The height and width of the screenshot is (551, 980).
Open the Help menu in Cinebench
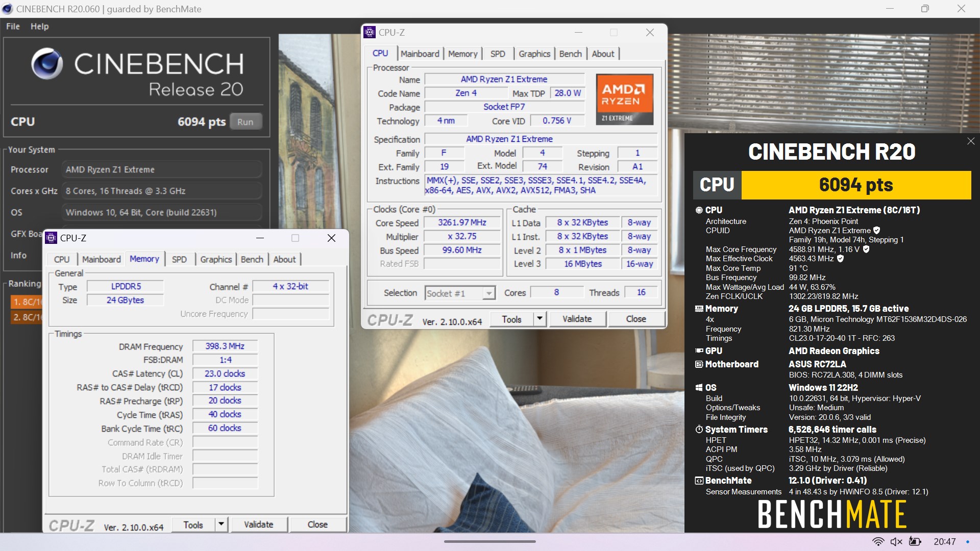coord(39,27)
